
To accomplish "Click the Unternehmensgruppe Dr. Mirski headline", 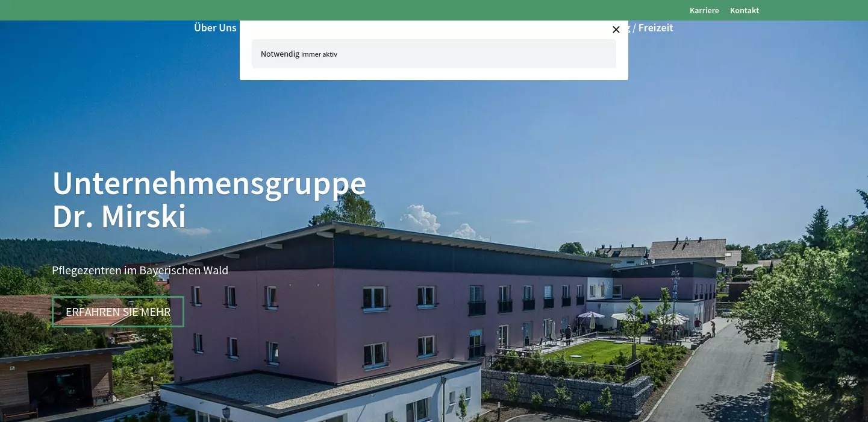I will point(209,200).
